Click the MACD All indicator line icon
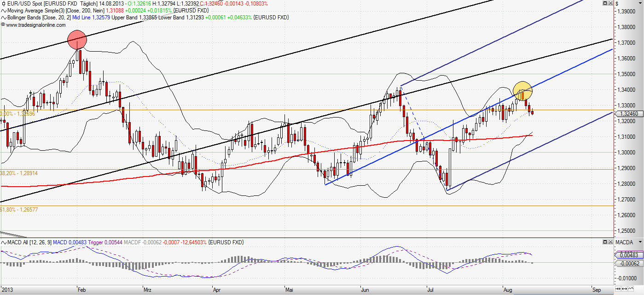Image resolution: width=644 pixels, height=295 pixels. [x=3, y=242]
